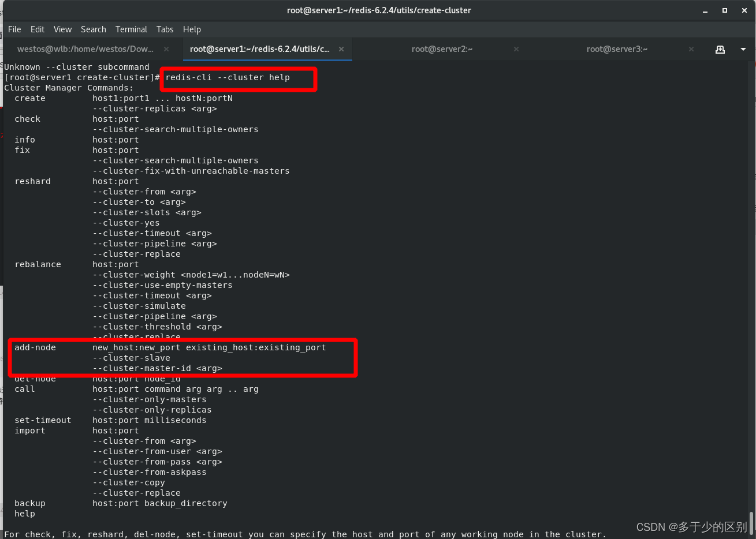Select the root@server1 terminal tab
756x539 pixels.
pos(260,49)
